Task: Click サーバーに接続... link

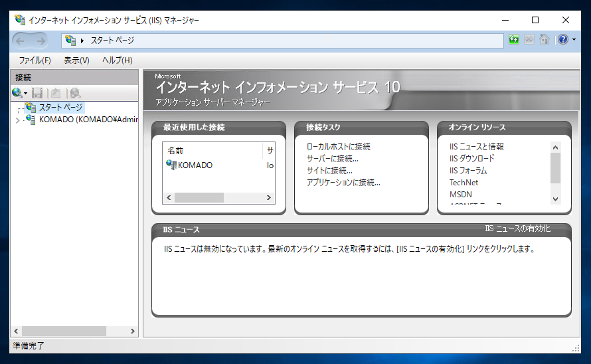Action: coord(333,159)
